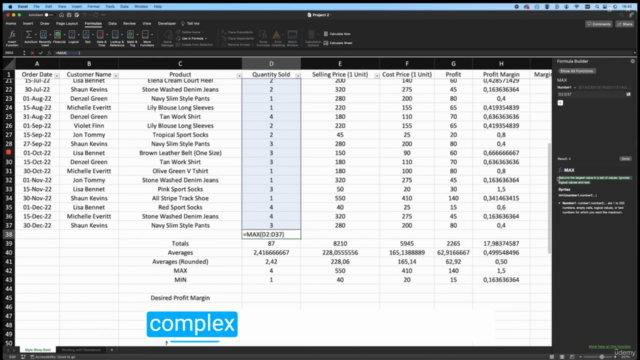Switch to the Home ribbon tab
640x360 pixels.
pos(11,24)
